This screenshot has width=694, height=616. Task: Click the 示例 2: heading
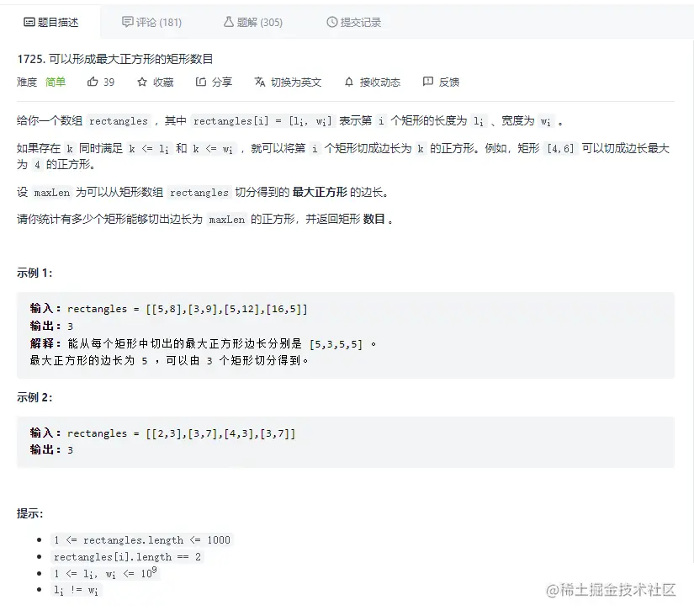click(34, 397)
